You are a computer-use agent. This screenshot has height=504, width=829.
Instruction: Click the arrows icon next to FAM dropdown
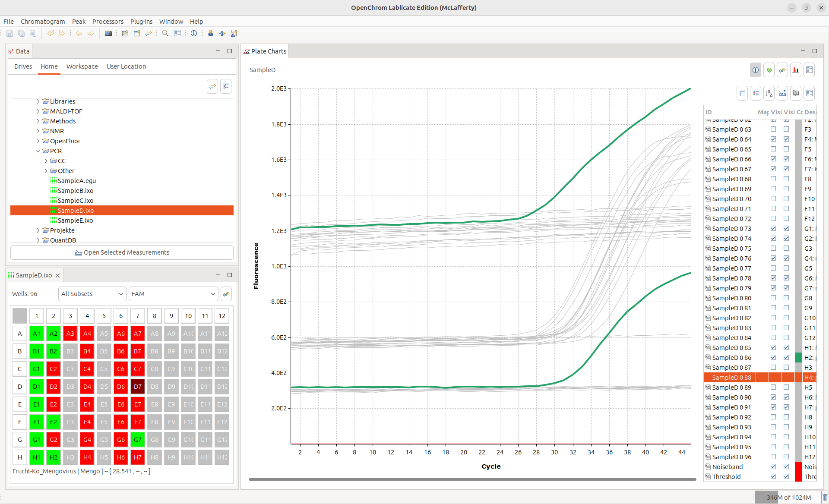pyautogui.click(x=226, y=294)
